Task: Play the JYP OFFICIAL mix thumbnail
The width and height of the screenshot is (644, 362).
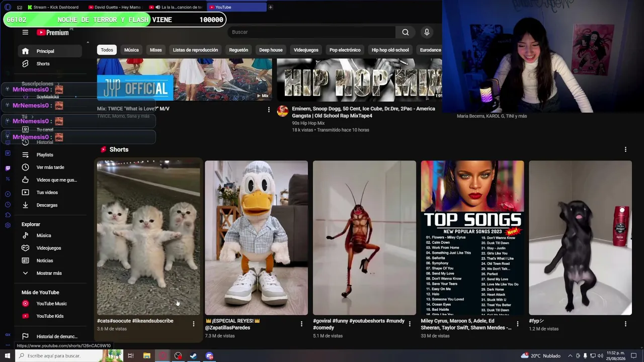Action: 185,79
